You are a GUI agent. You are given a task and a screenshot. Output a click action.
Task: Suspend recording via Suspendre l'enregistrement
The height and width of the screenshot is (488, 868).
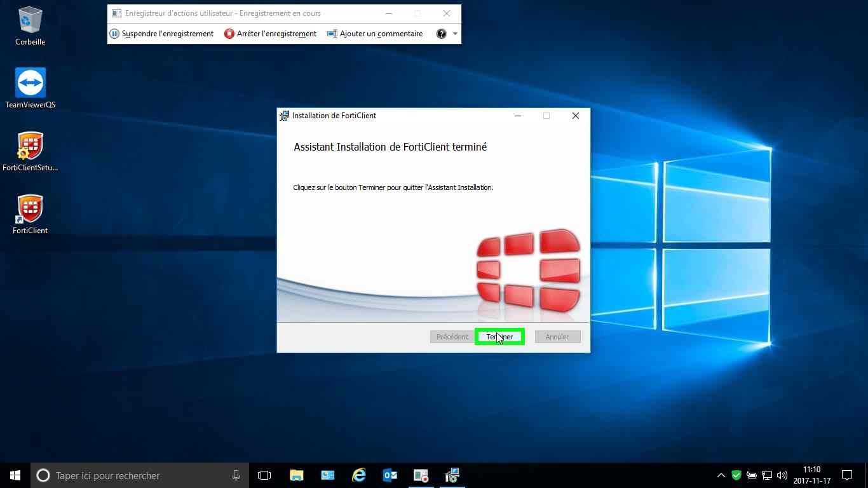(x=162, y=34)
